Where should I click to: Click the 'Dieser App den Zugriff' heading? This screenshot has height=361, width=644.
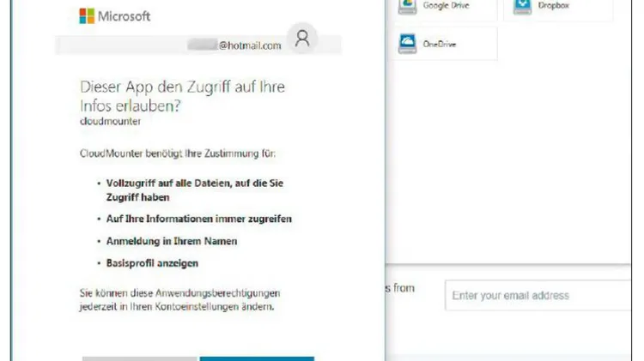[x=182, y=96]
